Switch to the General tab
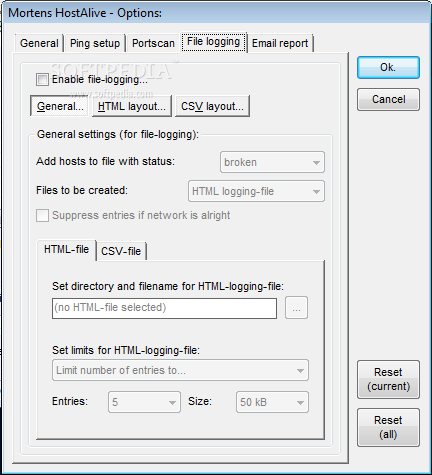Viewport: 432px width, 475px height. [39, 43]
